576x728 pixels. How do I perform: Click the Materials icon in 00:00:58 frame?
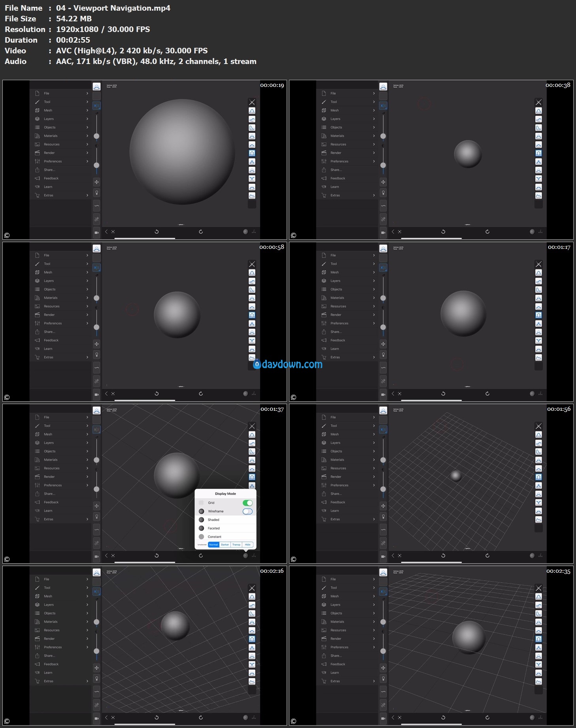37,298
